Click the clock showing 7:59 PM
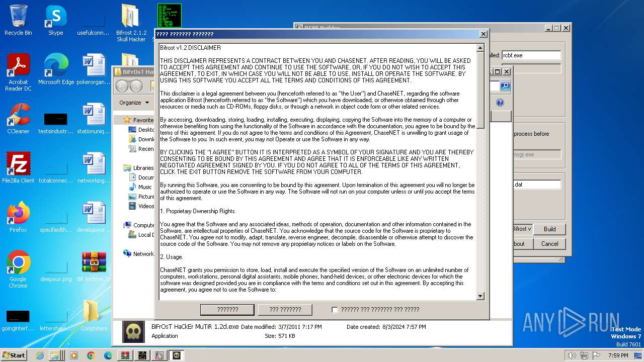The height and width of the screenshot is (362, 644). click(x=618, y=355)
